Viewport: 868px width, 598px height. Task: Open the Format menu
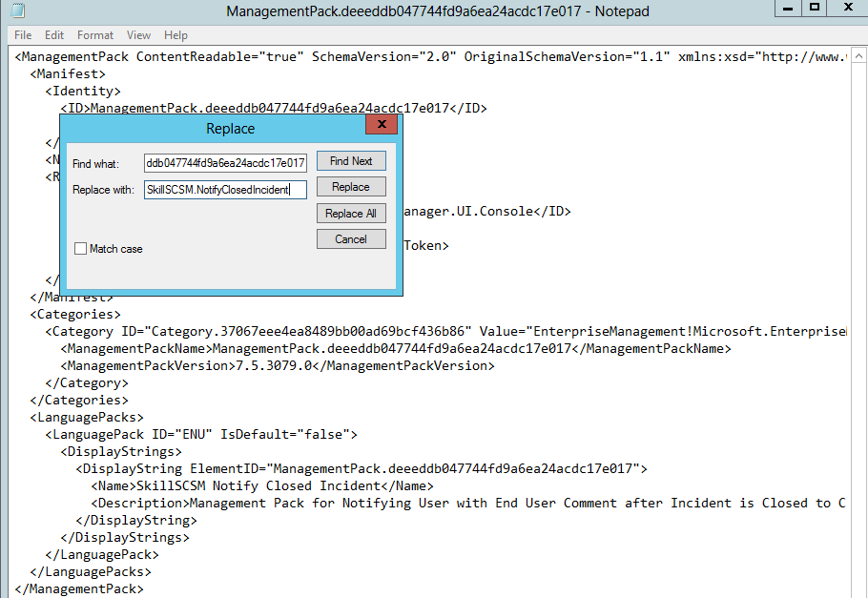pos(95,35)
